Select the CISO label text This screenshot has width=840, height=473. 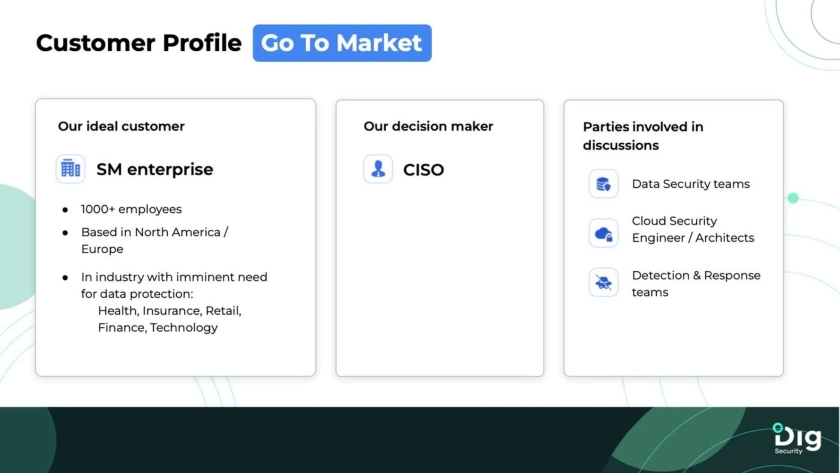coord(423,169)
